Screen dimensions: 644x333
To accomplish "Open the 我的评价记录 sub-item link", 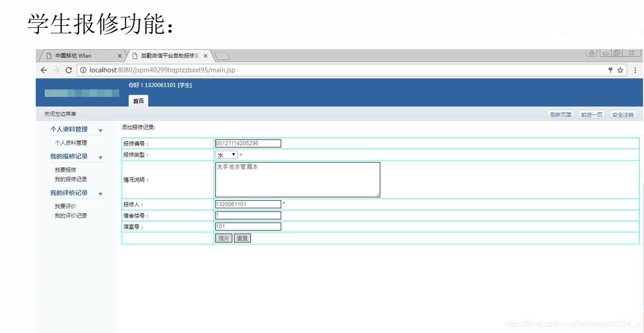I will 71,216.
